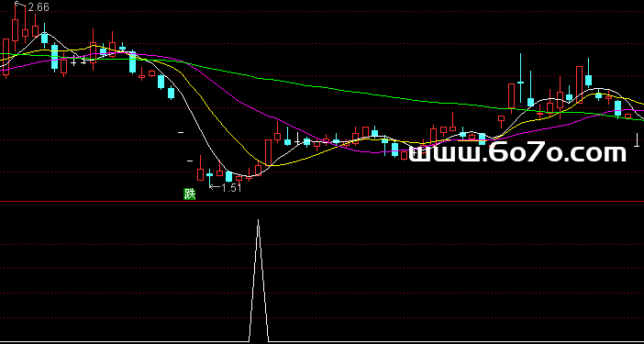Viewport: 644px width, 344px height.
Task: Select the tall red breakout candle before the long cyan wick
Action: 511,96
